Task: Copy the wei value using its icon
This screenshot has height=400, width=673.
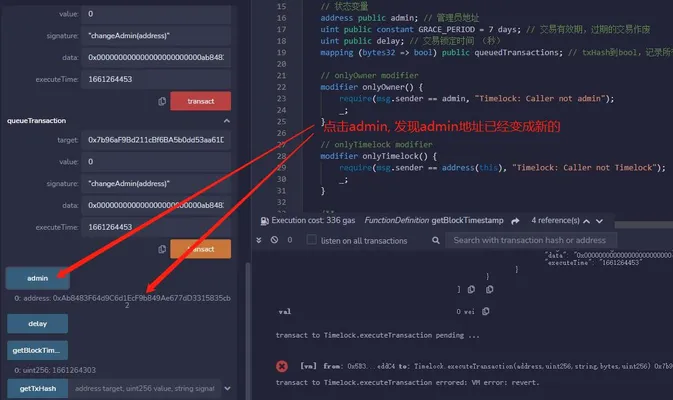Action: (x=485, y=311)
